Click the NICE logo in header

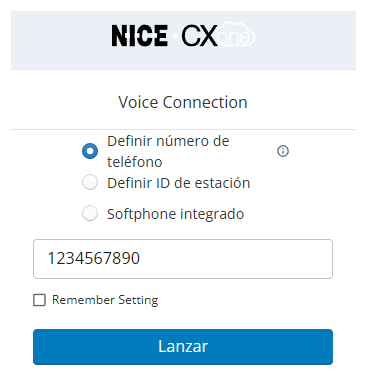pyautogui.click(x=139, y=36)
